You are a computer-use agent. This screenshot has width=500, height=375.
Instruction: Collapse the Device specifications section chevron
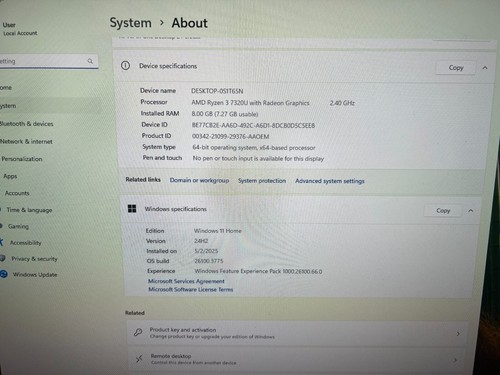pyautogui.click(x=485, y=68)
